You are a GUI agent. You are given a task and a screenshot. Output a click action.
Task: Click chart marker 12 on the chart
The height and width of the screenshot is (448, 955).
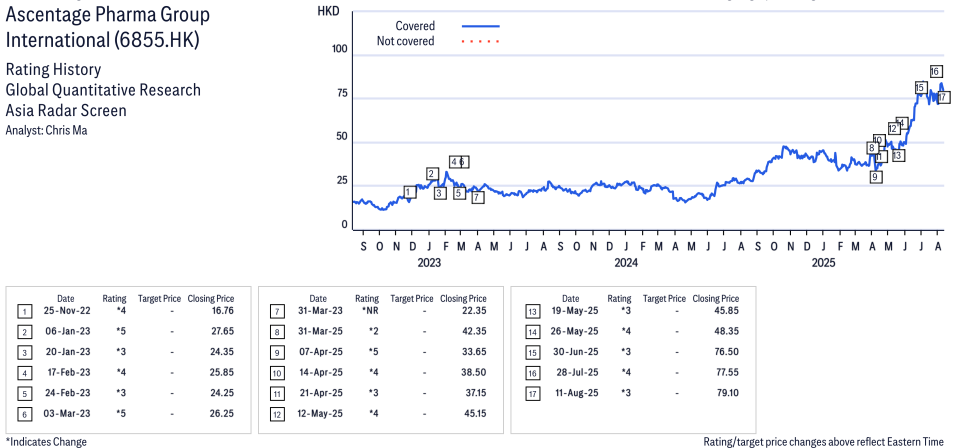point(893,128)
